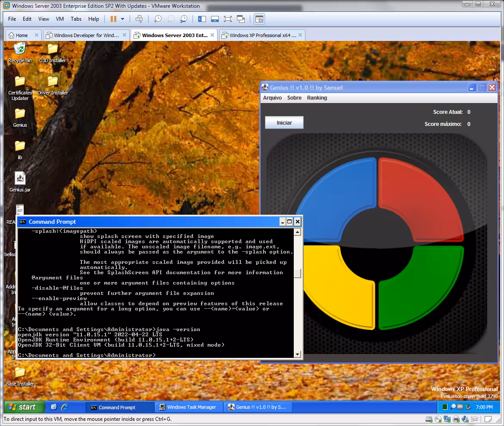Click the hard disk device status icon
The image size is (504, 426).
point(429,419)
